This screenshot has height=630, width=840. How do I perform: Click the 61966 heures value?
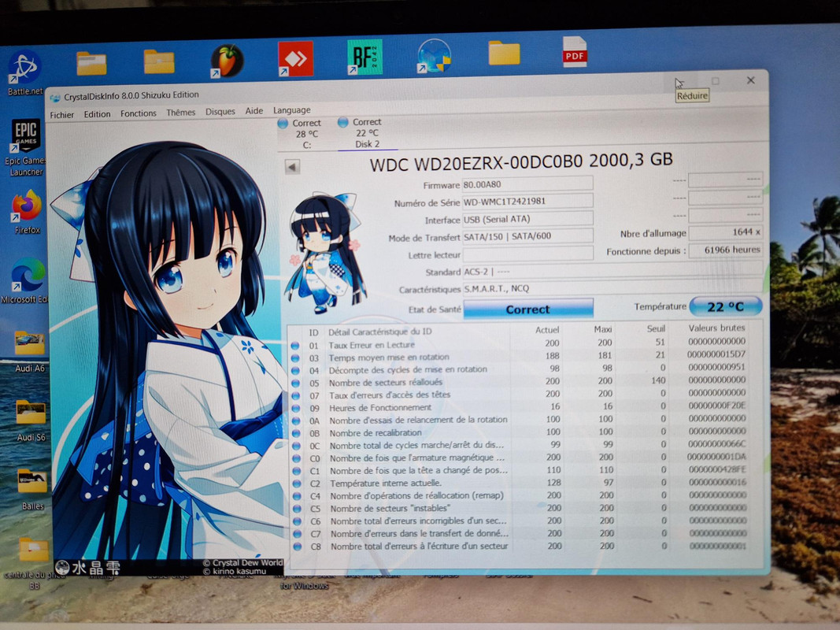(725, 250)
